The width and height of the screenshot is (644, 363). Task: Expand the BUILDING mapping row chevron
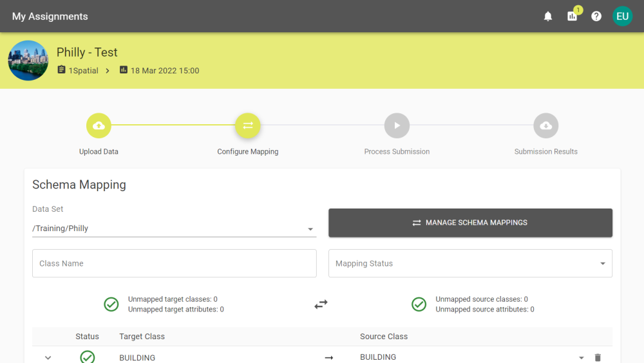48,358
